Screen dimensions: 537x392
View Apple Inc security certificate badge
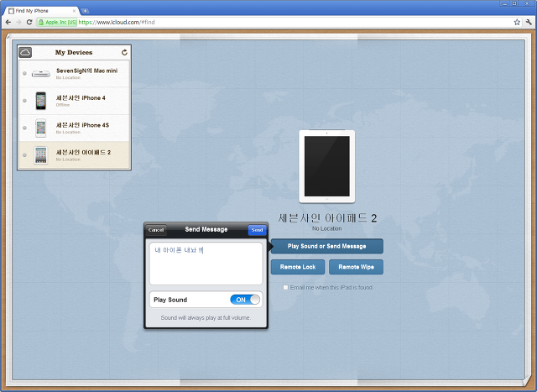pyautogui.click(x=57, y=23)
